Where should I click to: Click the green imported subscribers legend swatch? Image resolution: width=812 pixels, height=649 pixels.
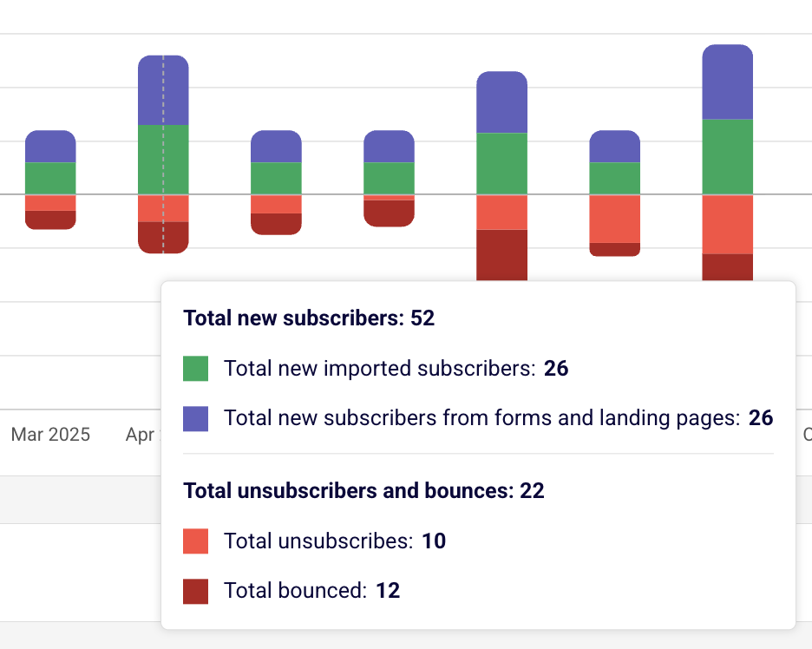tap(196, 369)
